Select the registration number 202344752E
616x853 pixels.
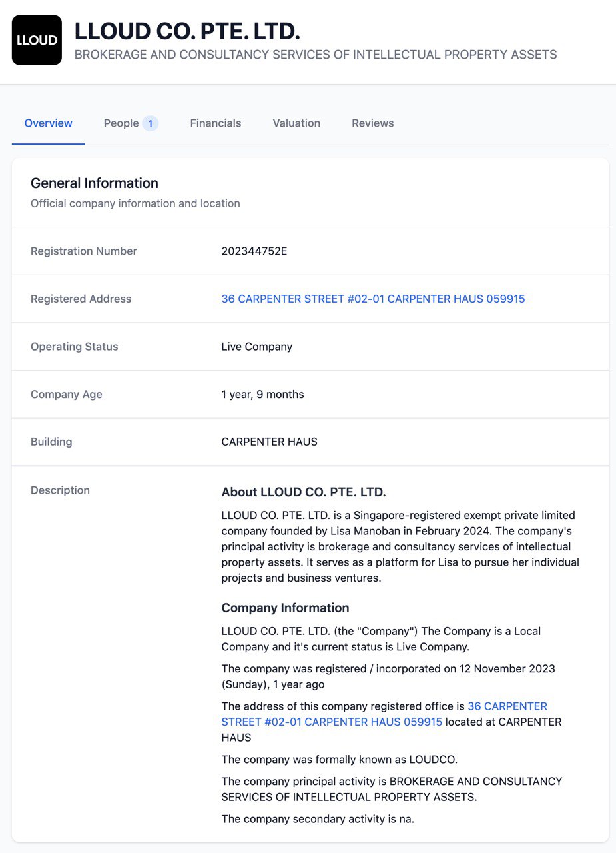tap(254, 251)
